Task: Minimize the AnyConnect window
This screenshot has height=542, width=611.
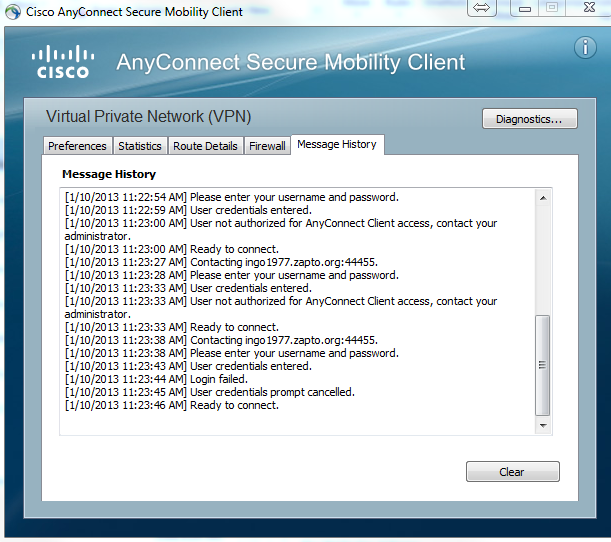Action: click(x=524, y=8)
